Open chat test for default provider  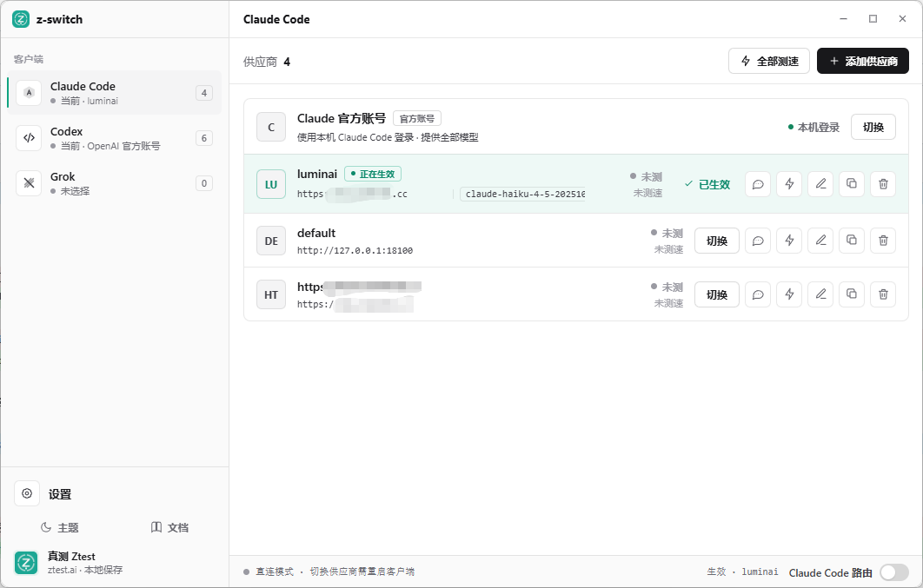click(x=758, y=241)
